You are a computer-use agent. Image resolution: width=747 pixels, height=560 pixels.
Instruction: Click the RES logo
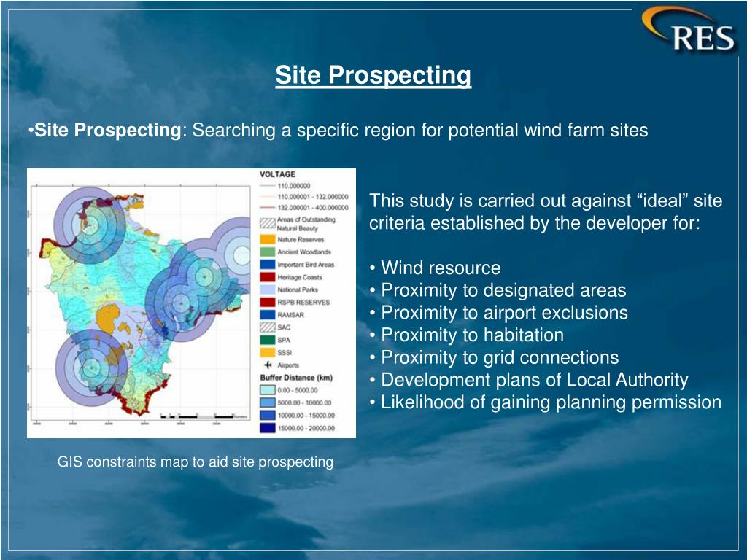click(x=689, y=29)
